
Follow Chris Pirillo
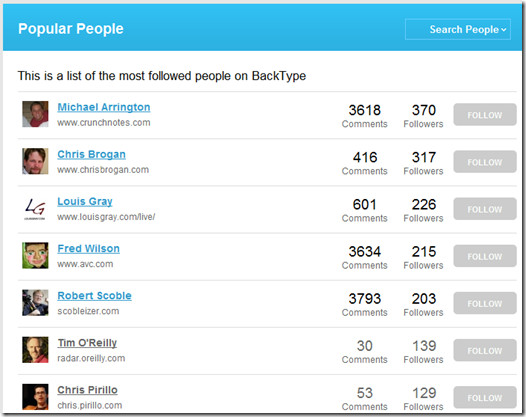485,398
